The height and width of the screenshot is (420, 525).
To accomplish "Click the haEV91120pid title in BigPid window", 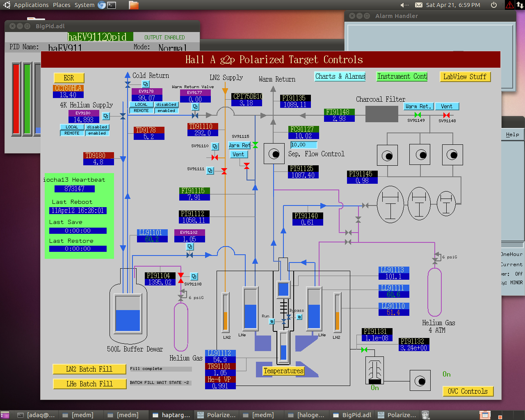I will click(100, 37).
